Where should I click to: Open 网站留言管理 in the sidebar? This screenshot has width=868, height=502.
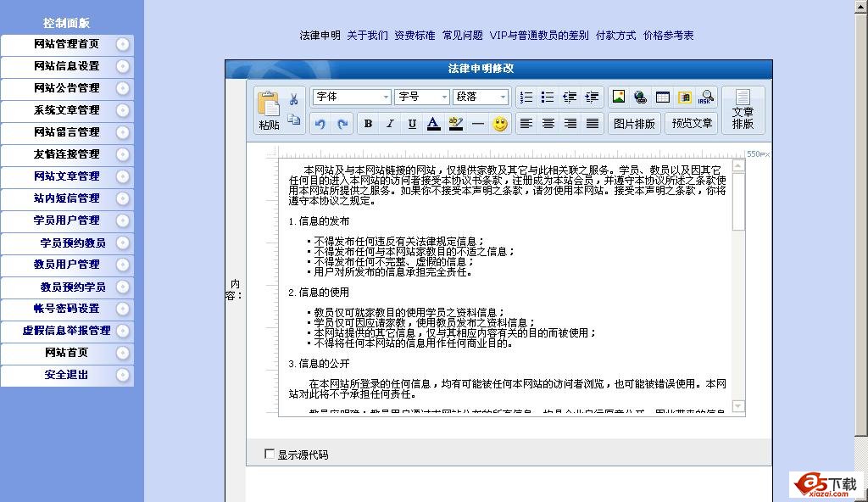coord(66,132)
